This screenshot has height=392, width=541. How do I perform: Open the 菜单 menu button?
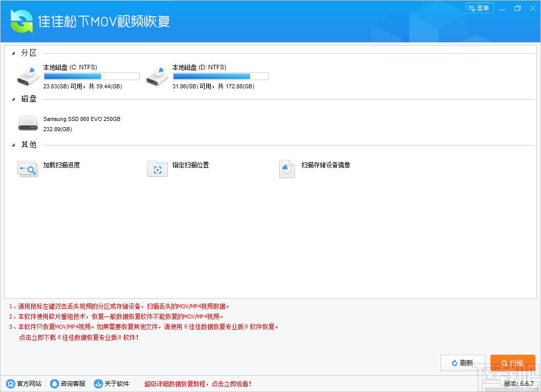pyautogui.click(x=480, y=8)
